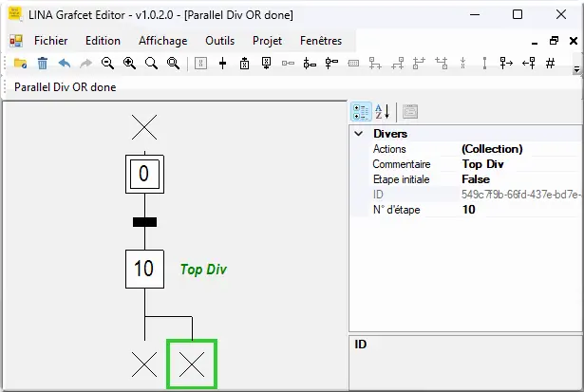
Task: Insert step below tool icon
Action: pyautogui.click(x=266, y=64)
